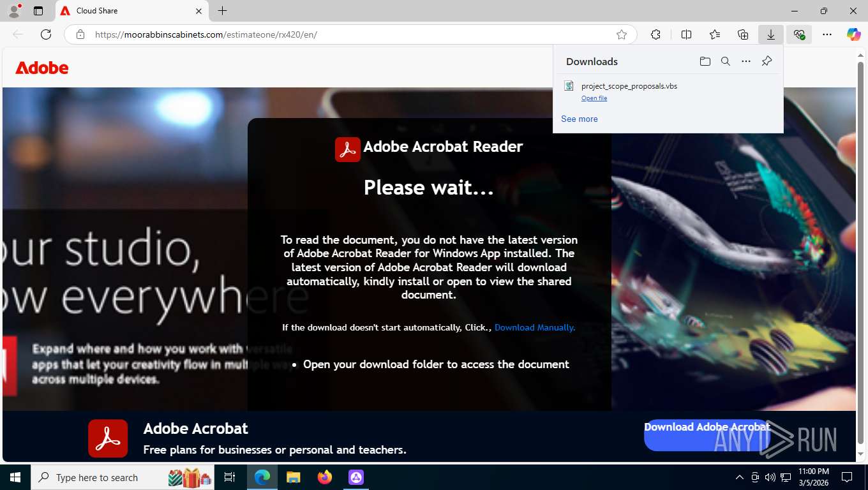Pin the Downloads panel
The width and height of the screenshot is (868, 490).
(x=767, y=61)
